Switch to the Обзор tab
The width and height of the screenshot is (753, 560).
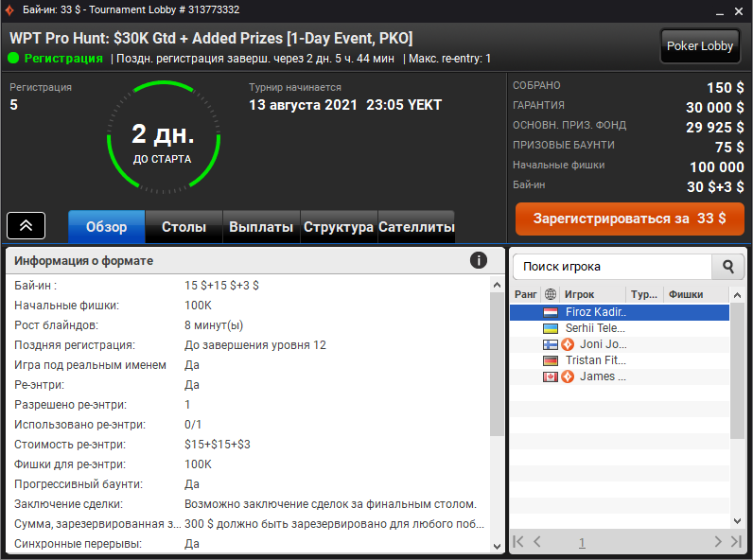(x=107, y=227)
